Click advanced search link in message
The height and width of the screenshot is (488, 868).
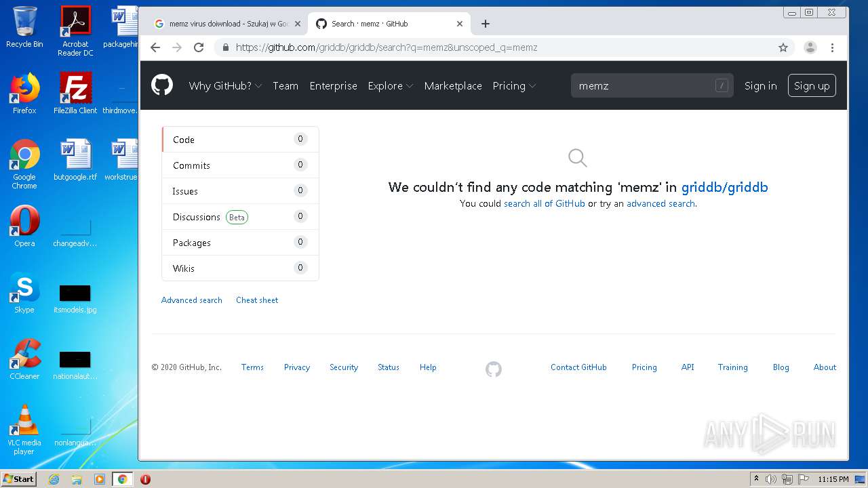(660, 203)
